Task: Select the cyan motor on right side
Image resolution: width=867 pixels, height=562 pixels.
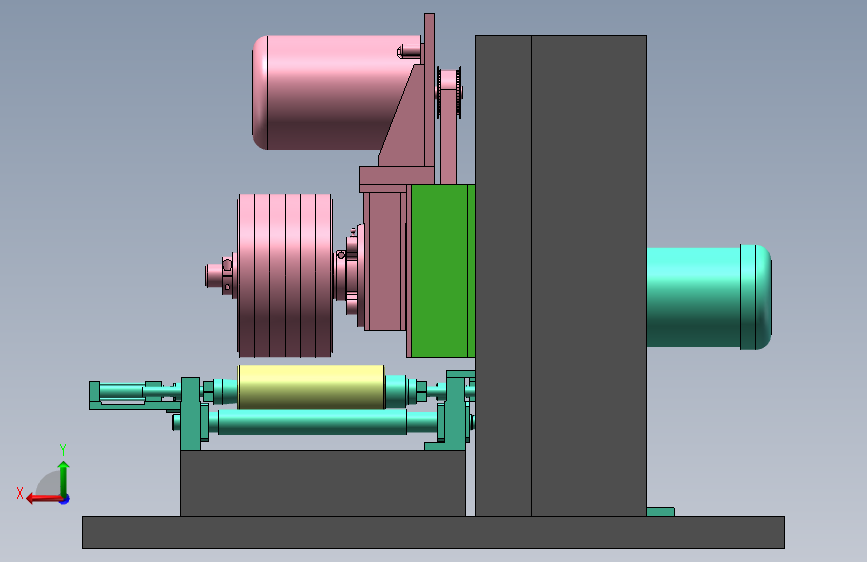Action: (709, 297)
